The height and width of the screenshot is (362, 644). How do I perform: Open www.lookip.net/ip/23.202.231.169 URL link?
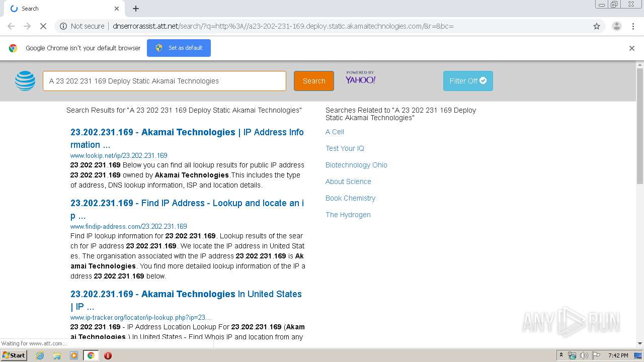119,155
